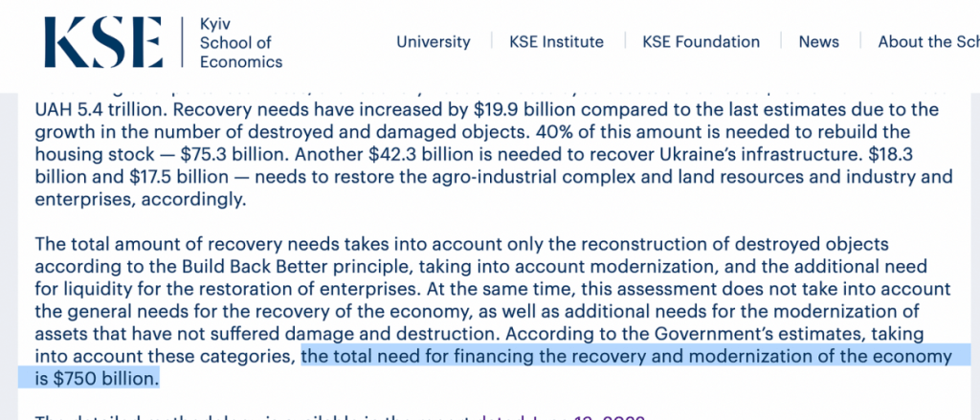The width and height of the screenshot is (980, 420).
Task: Open the News page
Action: (x=819, y=42)
